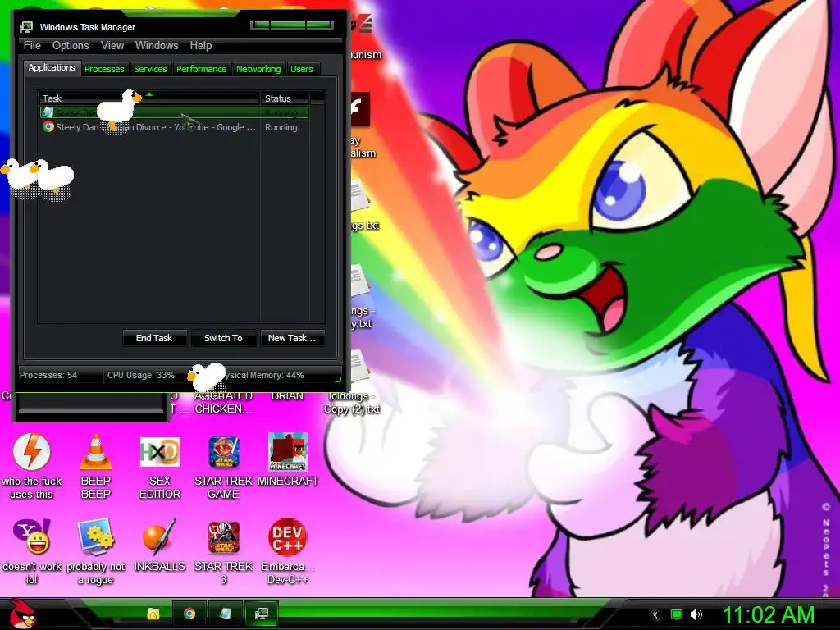Click the CPU Usage: 33% status entry
Viewport: 840px width, 630px height.
tap(141, 375)
